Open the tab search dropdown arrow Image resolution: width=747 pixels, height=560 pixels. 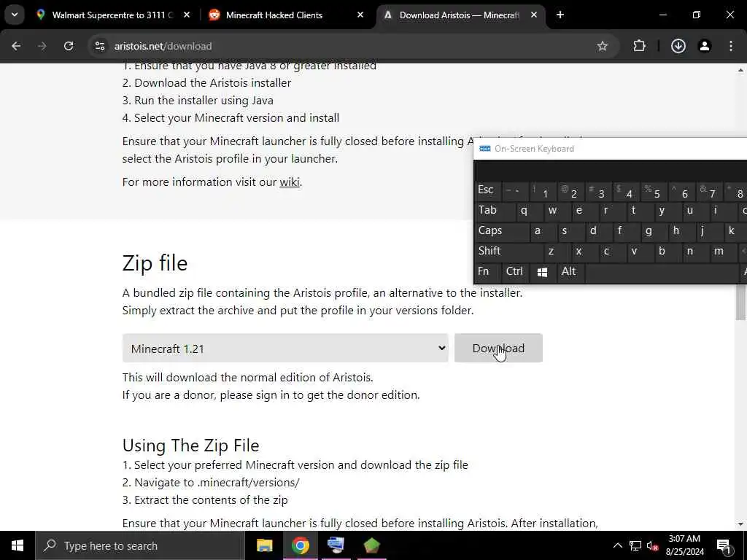coord(15,15)
